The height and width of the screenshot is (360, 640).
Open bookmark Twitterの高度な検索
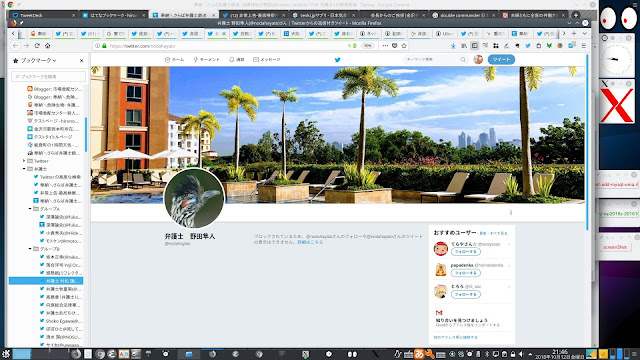click(57, 177)
